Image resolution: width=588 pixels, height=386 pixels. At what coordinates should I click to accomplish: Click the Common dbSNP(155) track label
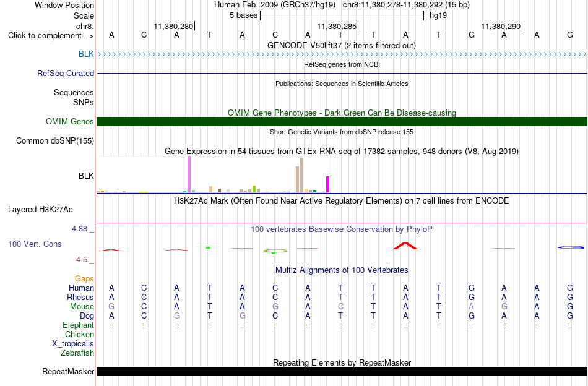[x=55, y=140]
